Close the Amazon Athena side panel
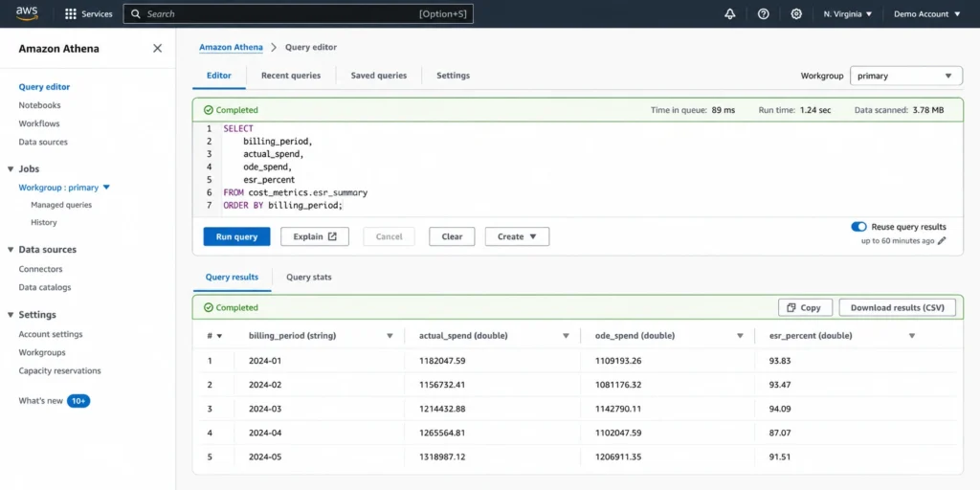 [158, 48]
